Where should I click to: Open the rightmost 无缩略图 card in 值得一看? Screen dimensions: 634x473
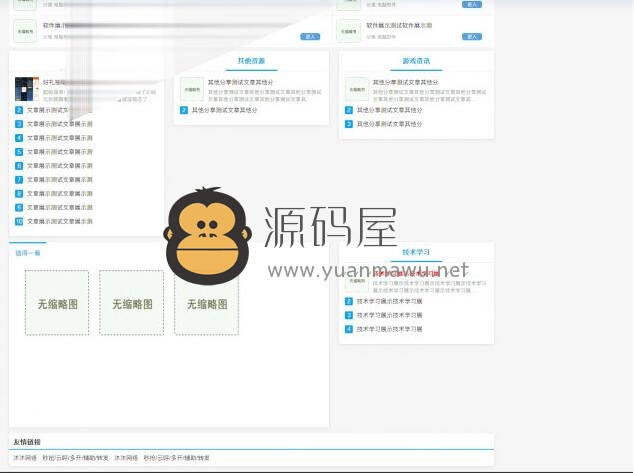click(x=207, y=303)
